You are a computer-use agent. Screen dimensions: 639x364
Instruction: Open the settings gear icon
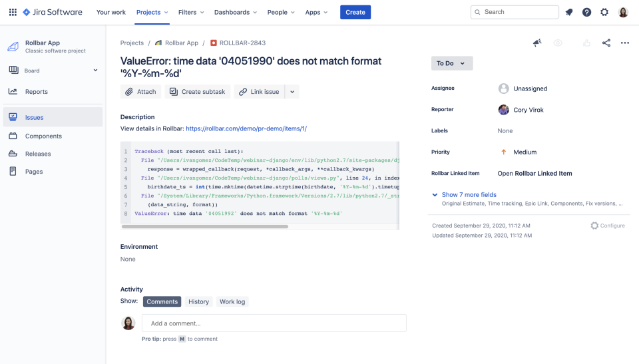pyautogui.click(x=604, y=12)
